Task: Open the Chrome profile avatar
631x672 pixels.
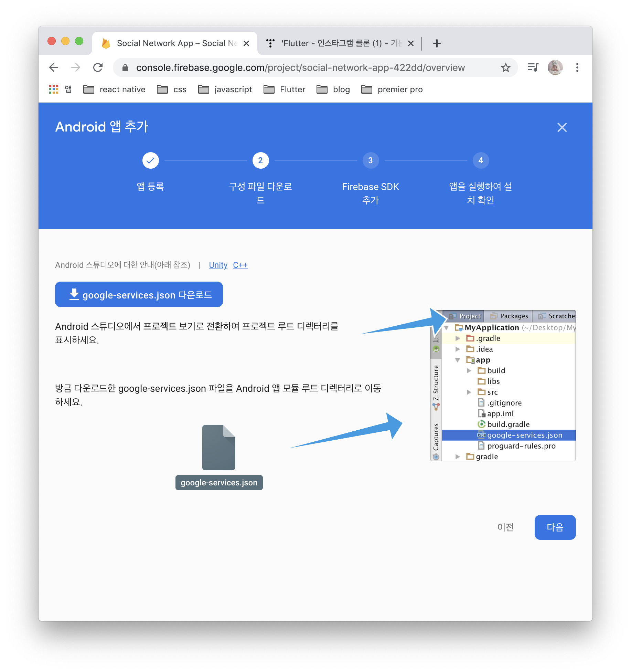Action: 555,67
